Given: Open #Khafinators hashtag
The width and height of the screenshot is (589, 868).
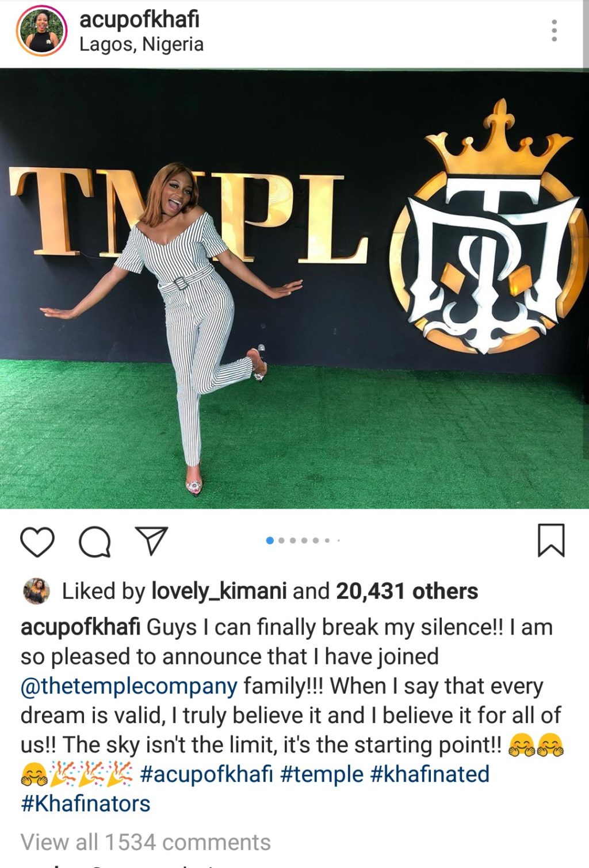Looking at the screenshot, I should 86,803.
